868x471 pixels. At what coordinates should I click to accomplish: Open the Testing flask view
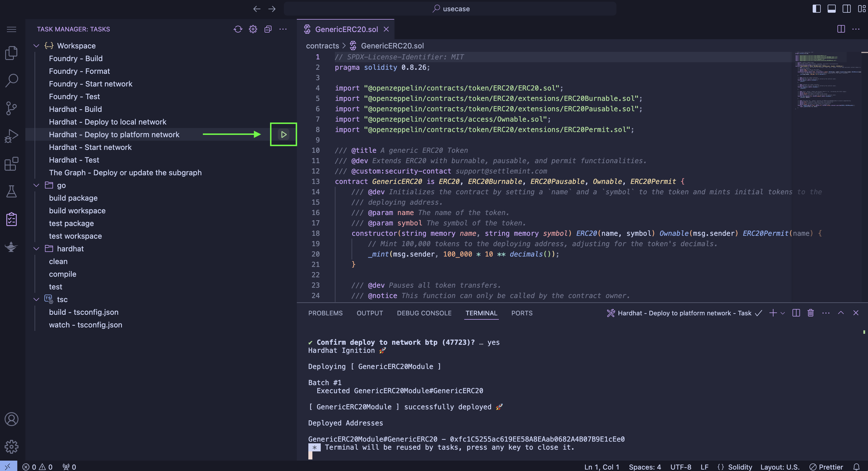pyautogui.click(x=12, y=191)
